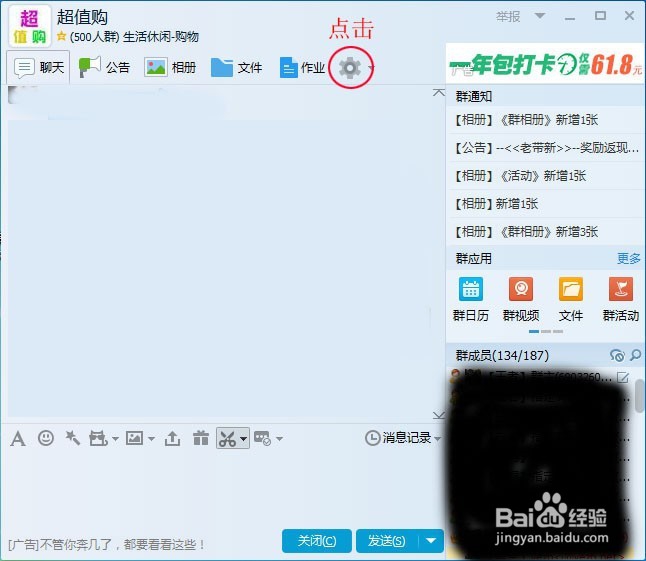The height and width of the screenshot is (561, 646).
Task: Open 消息记录 message history
Action: pyautogui.click(x=398, y=438)
